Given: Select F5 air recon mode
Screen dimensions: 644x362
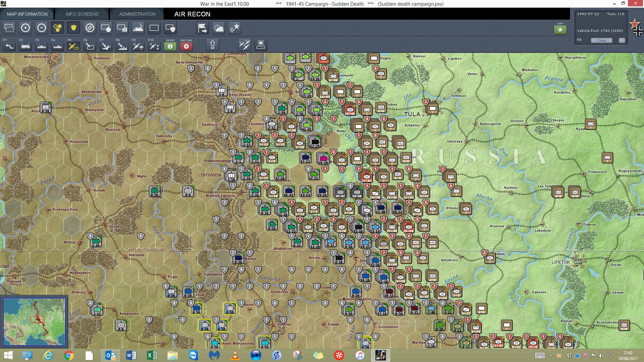Looking at the screenshot, I should 73,46.
